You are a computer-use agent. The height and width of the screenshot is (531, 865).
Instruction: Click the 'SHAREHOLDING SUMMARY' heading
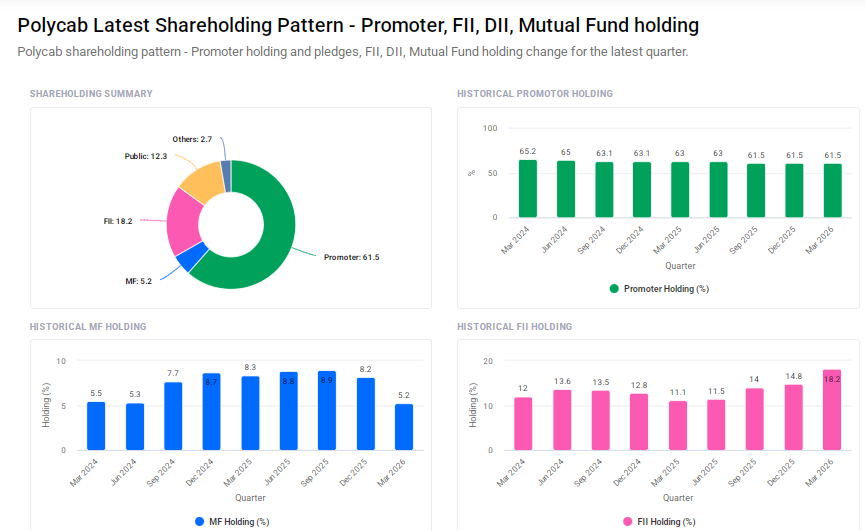[91, 94]
